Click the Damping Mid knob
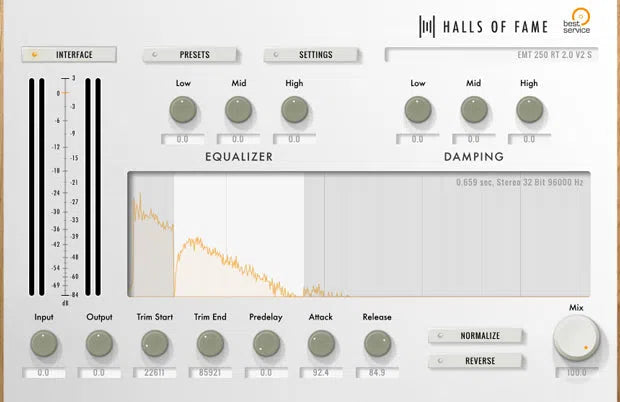The height and width of the screenshot is (402, 620). 473,110
